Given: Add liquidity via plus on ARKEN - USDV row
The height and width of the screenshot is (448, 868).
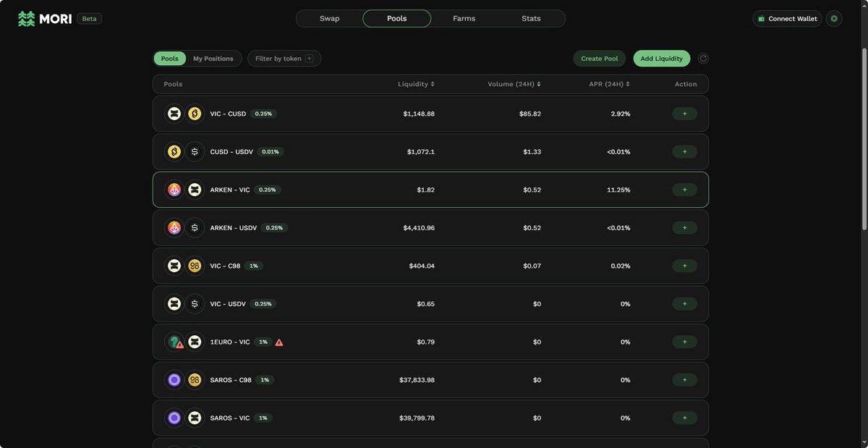Looking at the screenshot, I should point(684,228).
